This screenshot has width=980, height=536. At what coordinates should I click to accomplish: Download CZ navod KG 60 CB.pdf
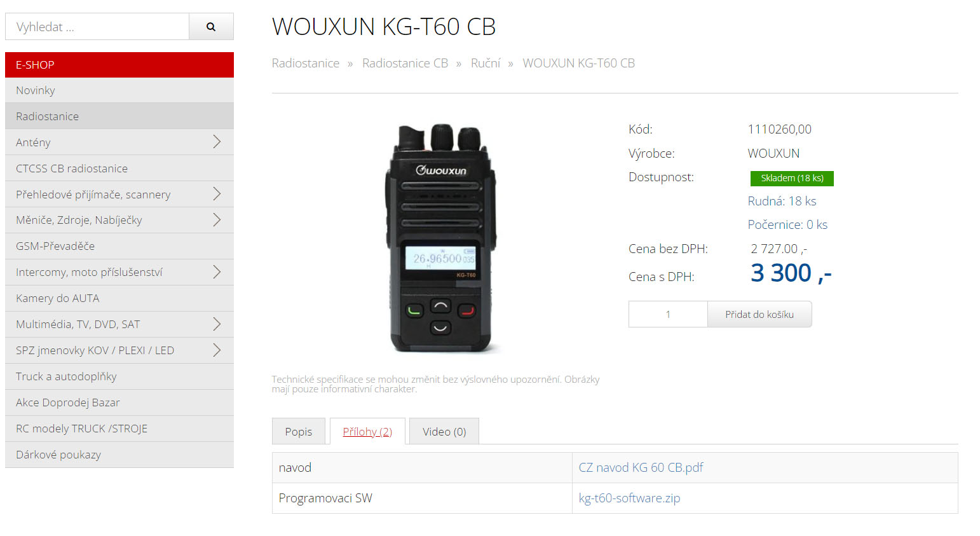[x=641, y=467]
